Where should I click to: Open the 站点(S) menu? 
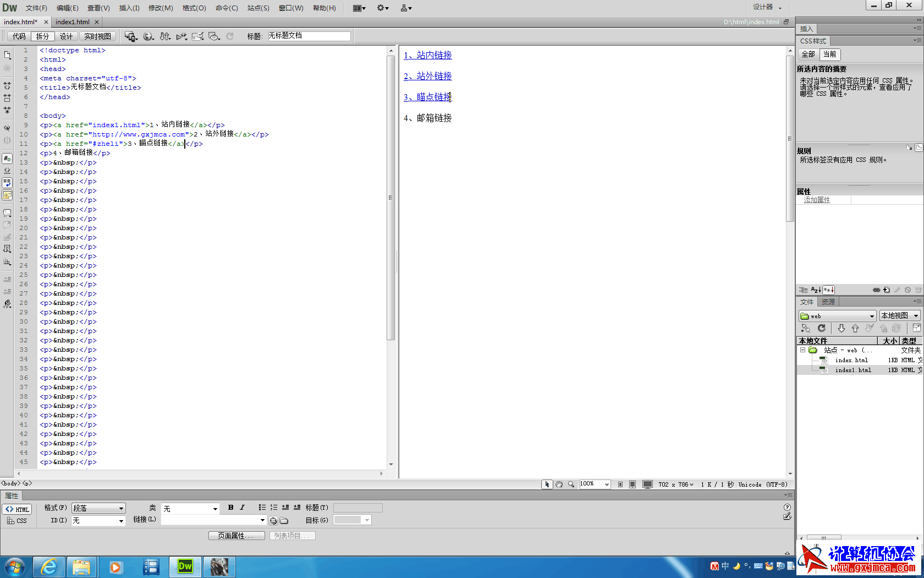(258, 8)
